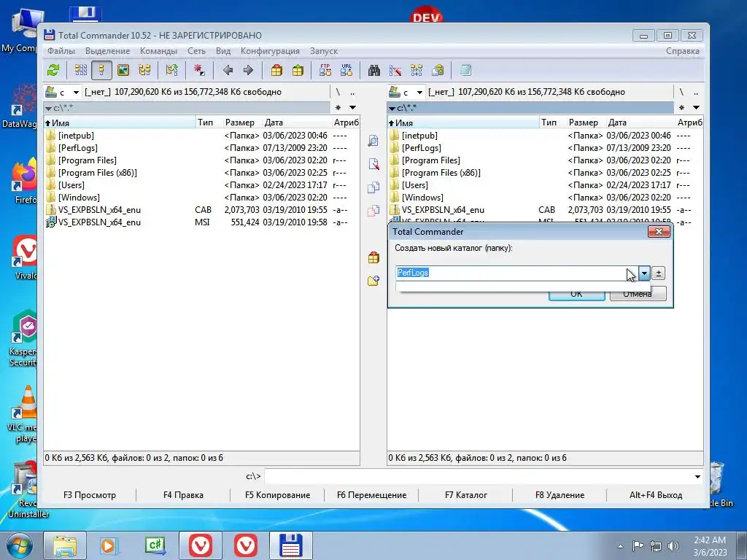Click the pack files toolbar icon
Image resolution: width=747 pixels, height=560 pixels.
276,71
